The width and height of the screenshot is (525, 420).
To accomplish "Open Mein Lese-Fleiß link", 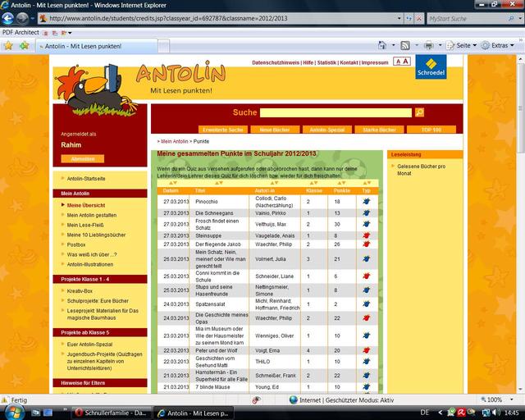I will click(x=85, y=225).
